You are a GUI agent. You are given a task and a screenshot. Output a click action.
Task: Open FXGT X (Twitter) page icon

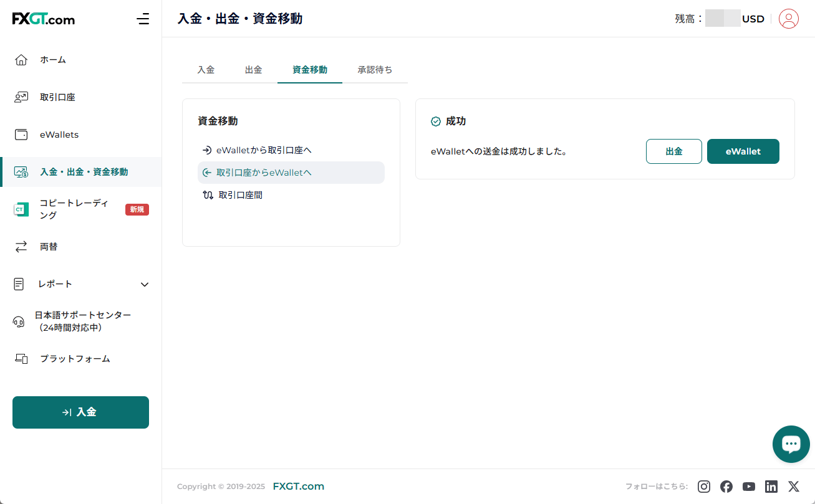click(x=793, y=487)
